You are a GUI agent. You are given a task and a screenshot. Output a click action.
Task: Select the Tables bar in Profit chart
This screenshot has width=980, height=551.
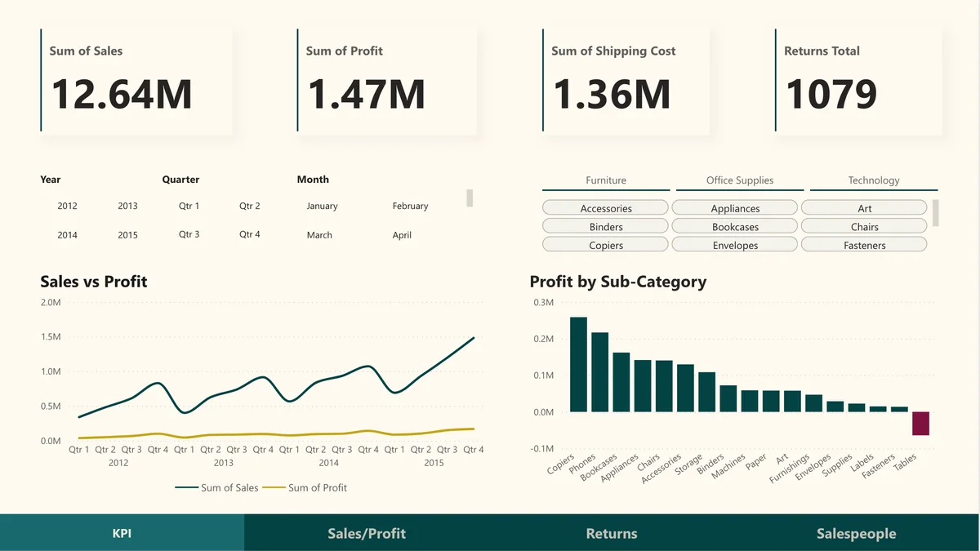coord(920,424)
